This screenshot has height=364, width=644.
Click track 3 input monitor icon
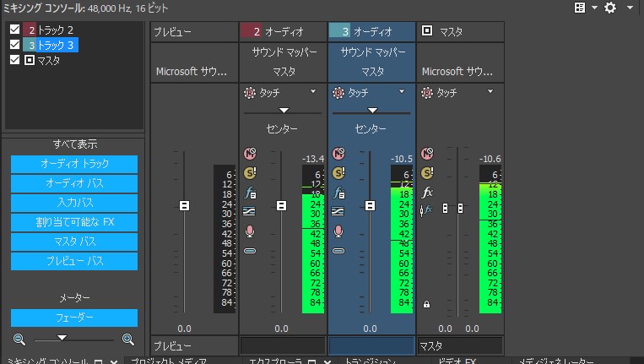[338, 251]
